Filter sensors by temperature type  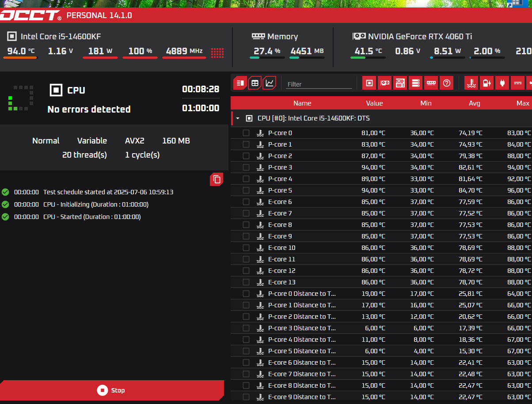(x=471, y=83)
